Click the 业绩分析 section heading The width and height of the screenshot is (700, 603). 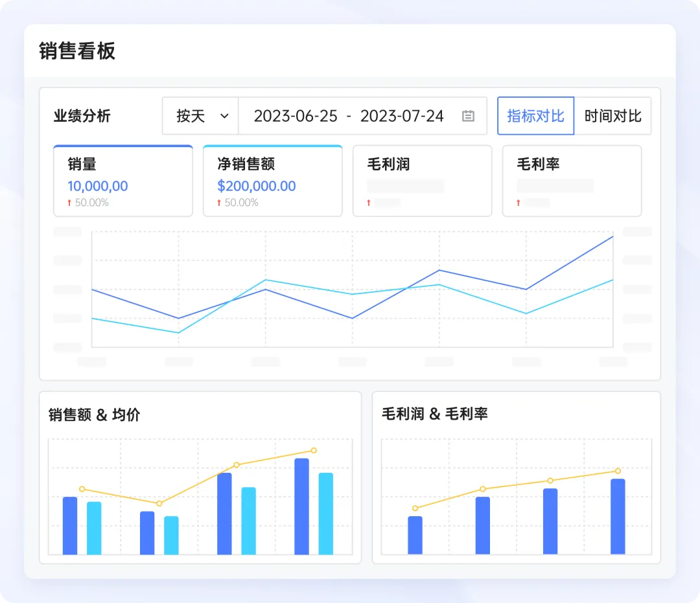point(82,116)
